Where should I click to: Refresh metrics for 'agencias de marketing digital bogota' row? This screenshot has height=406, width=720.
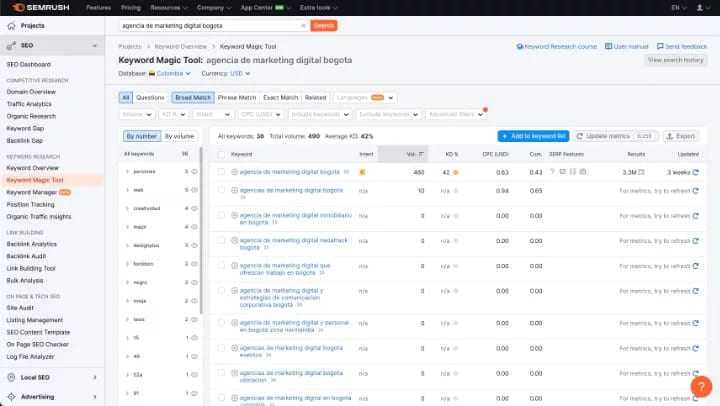(696, 191)
